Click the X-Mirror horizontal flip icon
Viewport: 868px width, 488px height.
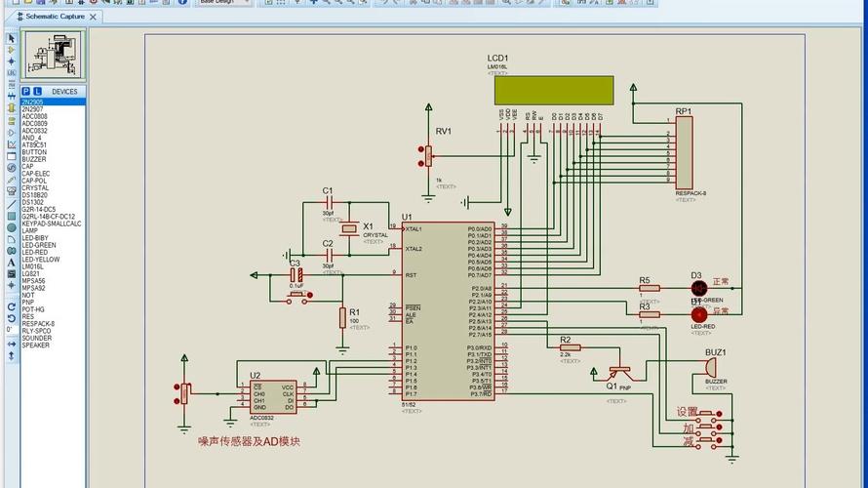(x=11, y=344)
